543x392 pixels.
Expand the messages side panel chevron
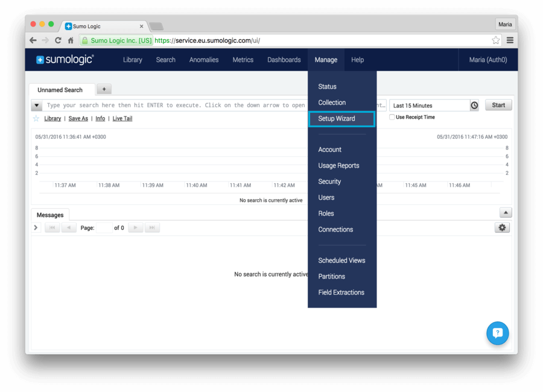[36, 227]
